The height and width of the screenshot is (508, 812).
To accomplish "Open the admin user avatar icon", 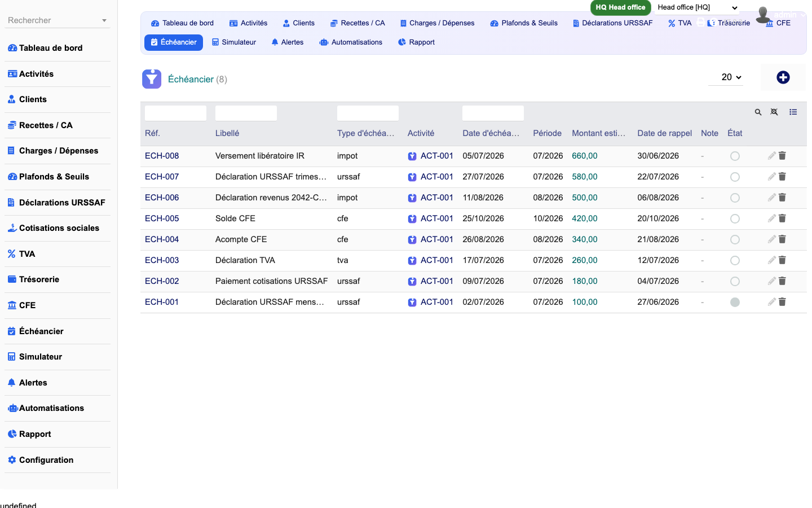I will [x=763, y=15].
